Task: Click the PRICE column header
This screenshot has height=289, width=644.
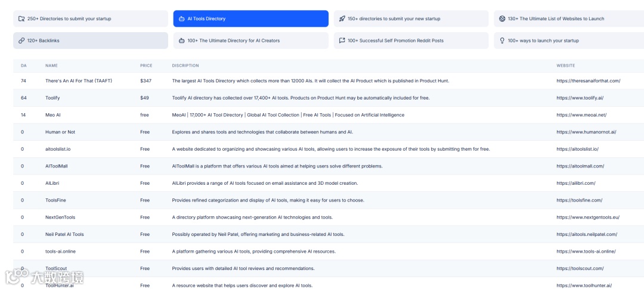Action: click(146, 66)
